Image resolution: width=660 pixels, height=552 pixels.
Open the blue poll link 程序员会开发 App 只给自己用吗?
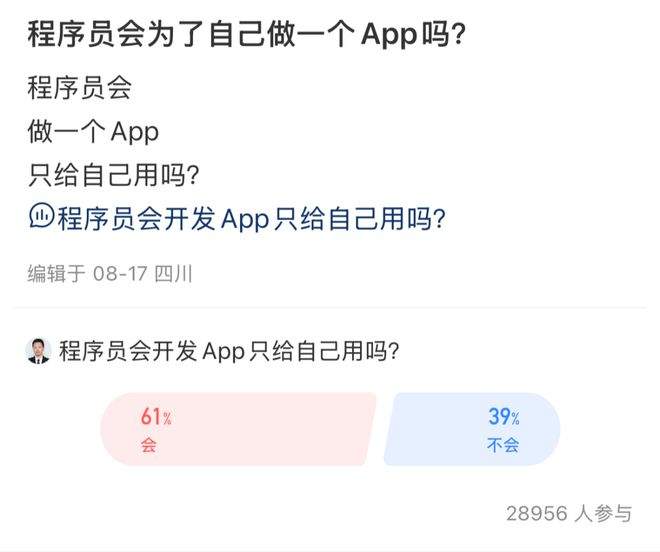250,218
